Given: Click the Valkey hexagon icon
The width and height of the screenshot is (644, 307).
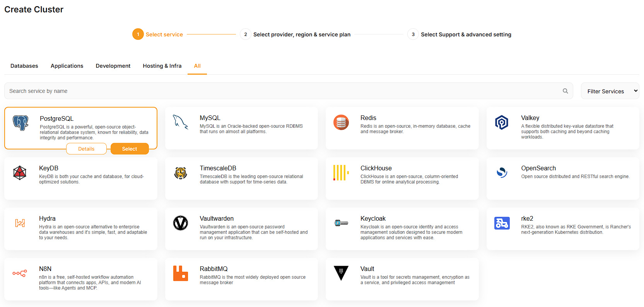Looking at the screenshot, I should click(x=502, y=122).
